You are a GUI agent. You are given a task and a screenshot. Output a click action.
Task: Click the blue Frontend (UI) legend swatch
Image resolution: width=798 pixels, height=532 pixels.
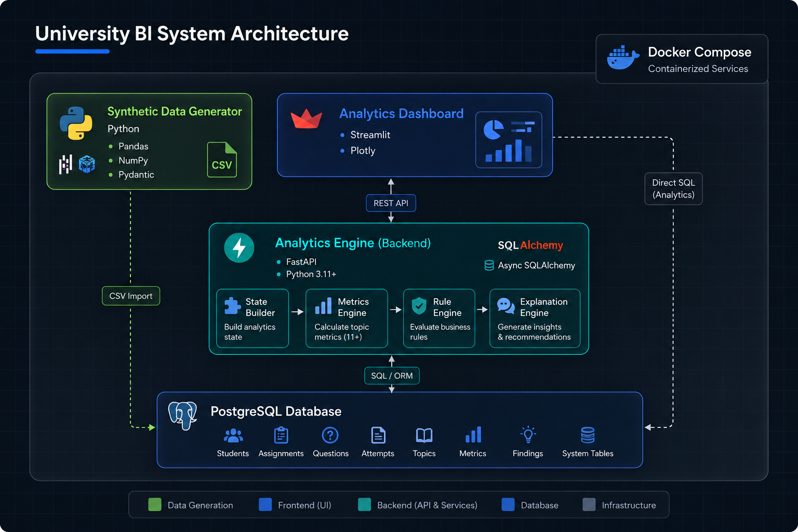[x=265, y=504]
